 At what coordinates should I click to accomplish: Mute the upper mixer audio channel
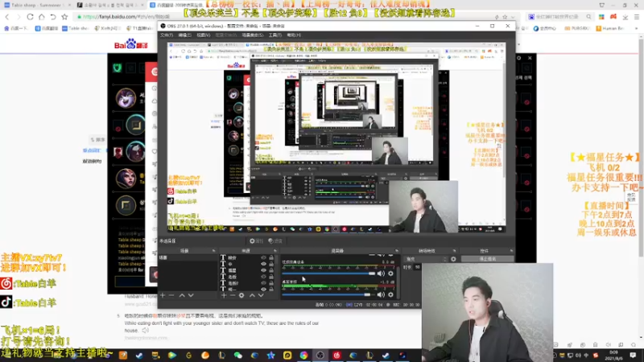(x=381, y=274)
